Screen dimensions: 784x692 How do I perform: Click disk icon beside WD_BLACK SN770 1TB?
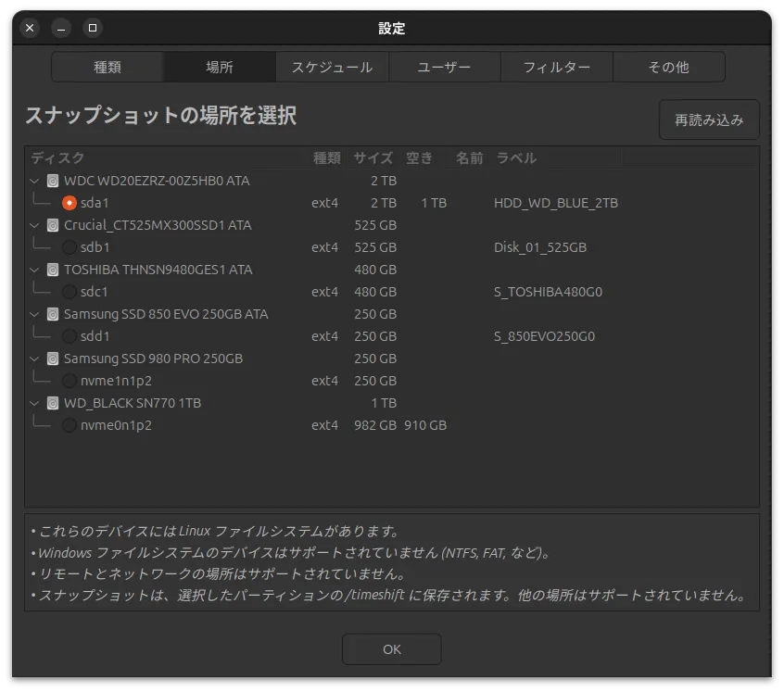coord(53,403)
